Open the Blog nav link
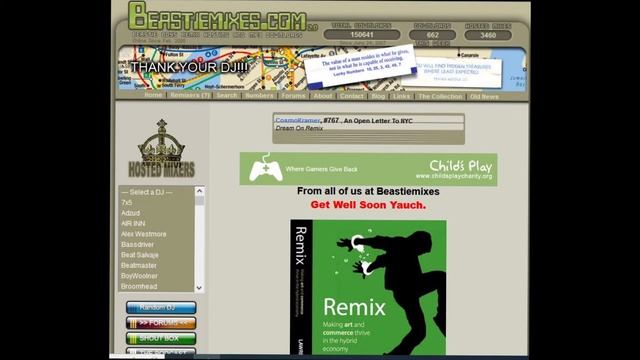Screen dimensions: 640x360 click(378, 96)
